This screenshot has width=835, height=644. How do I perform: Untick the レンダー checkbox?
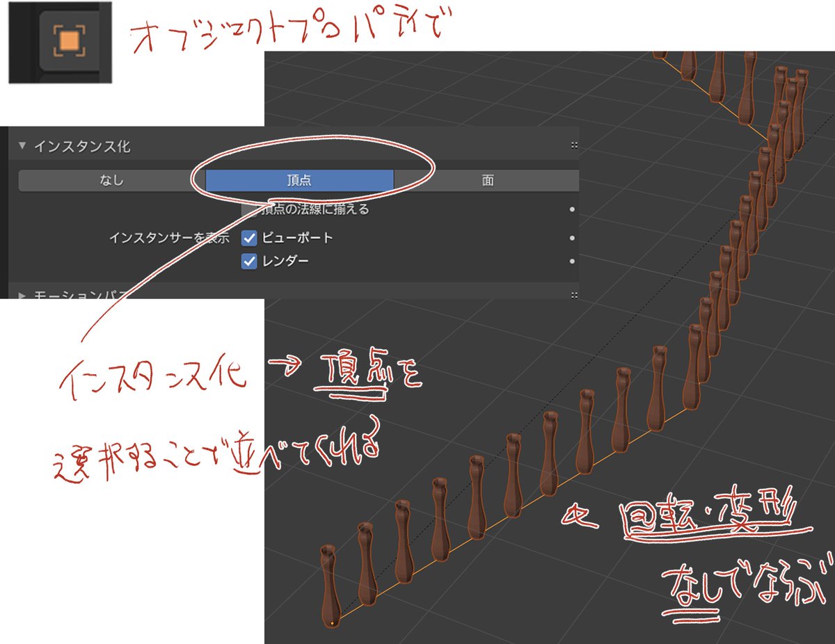pyautogui.click(x=249, y=261)
